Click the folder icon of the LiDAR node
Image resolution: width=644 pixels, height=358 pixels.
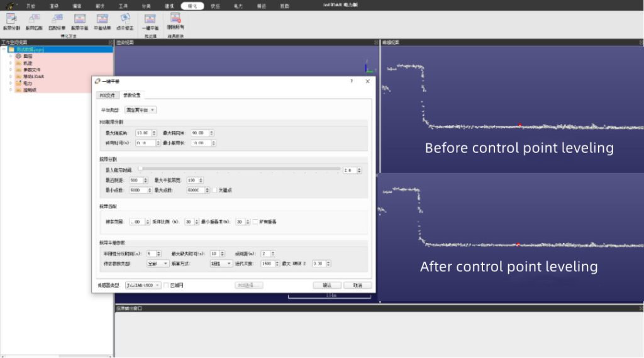tap(18, 76)
